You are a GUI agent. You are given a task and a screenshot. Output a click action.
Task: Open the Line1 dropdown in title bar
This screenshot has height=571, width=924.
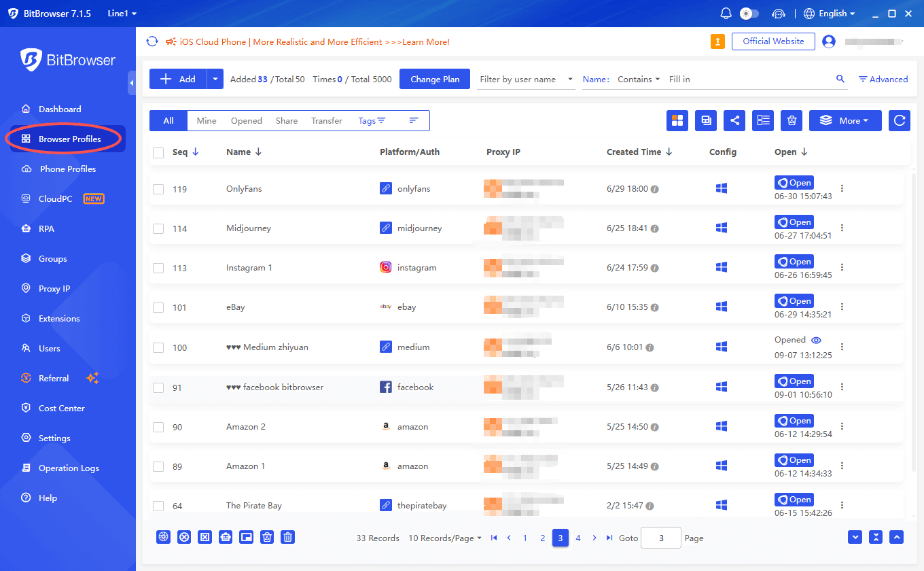[122, 14]
